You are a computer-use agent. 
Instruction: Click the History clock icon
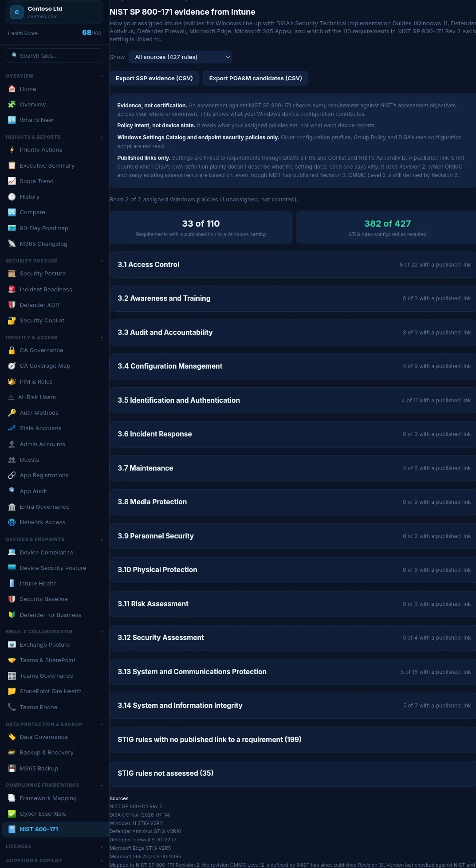click(12, 197)
